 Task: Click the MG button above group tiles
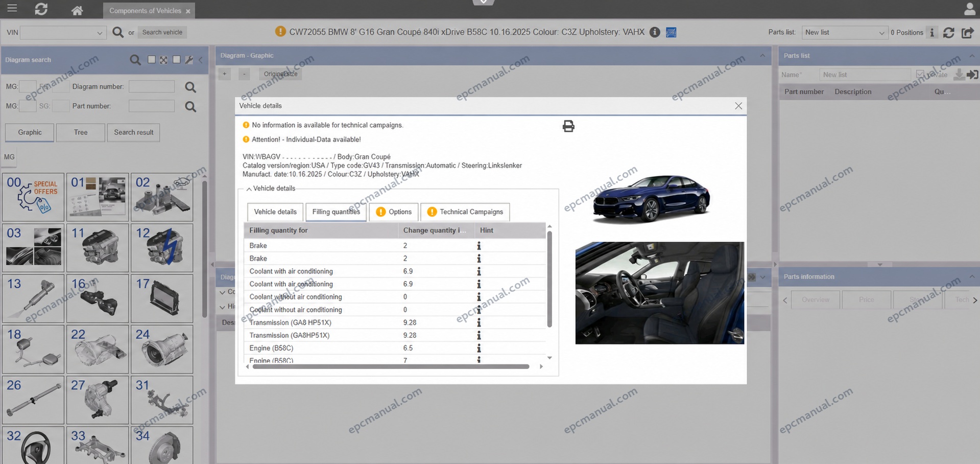click(9, 157)
